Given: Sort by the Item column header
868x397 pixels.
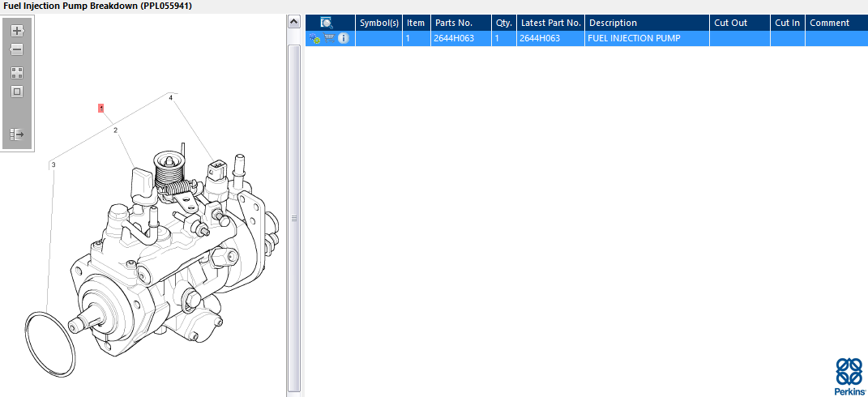Looking at the screenshot, I should [417, 23].
